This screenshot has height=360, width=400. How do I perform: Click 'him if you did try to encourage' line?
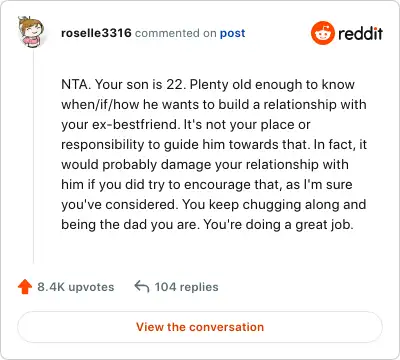point(207,185)
